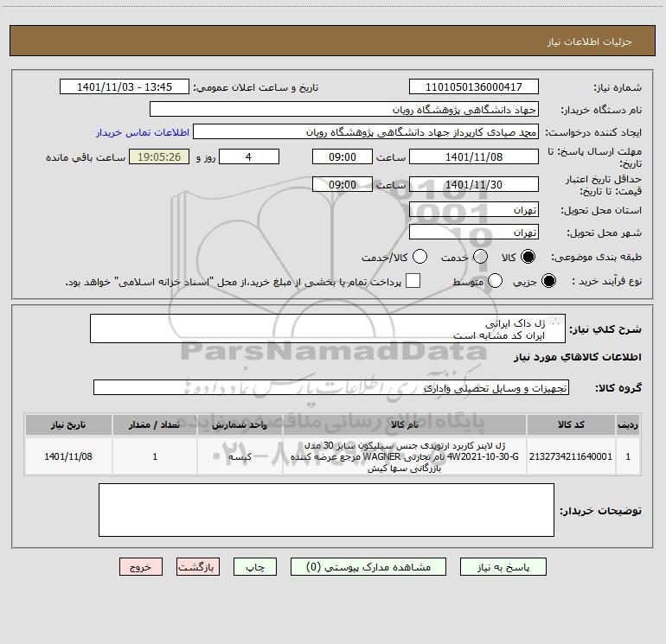Click the نام کالا column header
This screenshot has width=666, height=644.
pos(405,425)
